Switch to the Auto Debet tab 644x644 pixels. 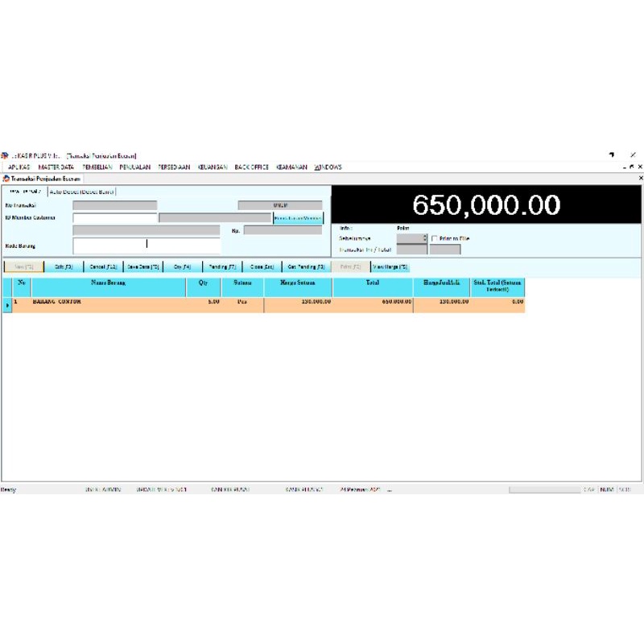coord(82,192)
